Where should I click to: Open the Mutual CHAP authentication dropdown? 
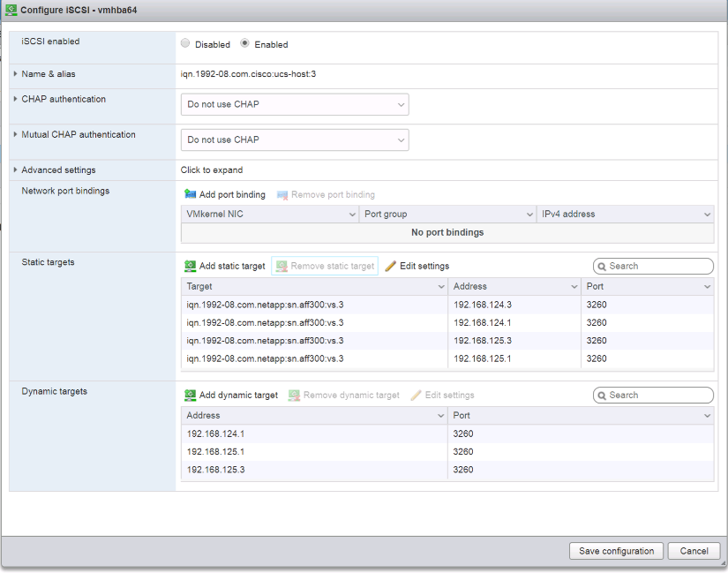295,139
